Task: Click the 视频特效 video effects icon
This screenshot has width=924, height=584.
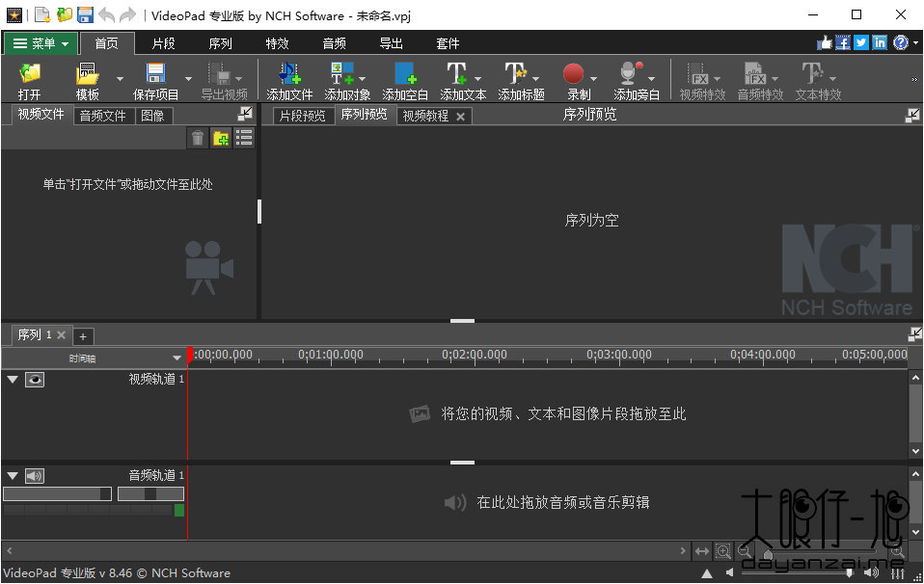Action: (x=697, y=74)
